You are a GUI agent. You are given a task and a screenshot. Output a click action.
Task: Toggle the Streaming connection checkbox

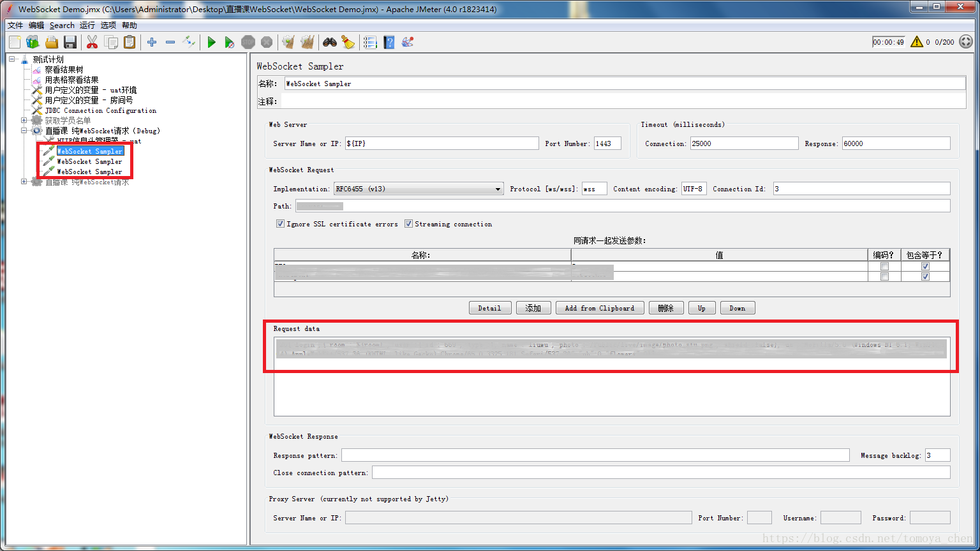[x=408, y=224]
